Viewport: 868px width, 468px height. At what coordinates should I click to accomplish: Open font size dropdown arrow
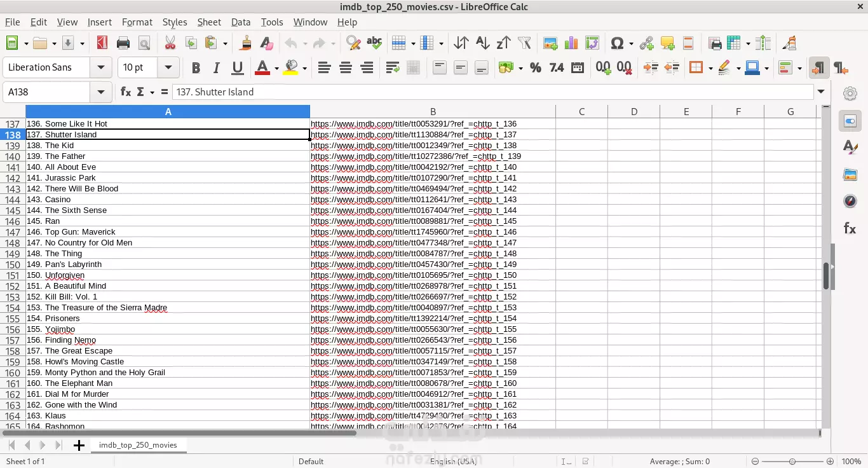tap(168, 67)
